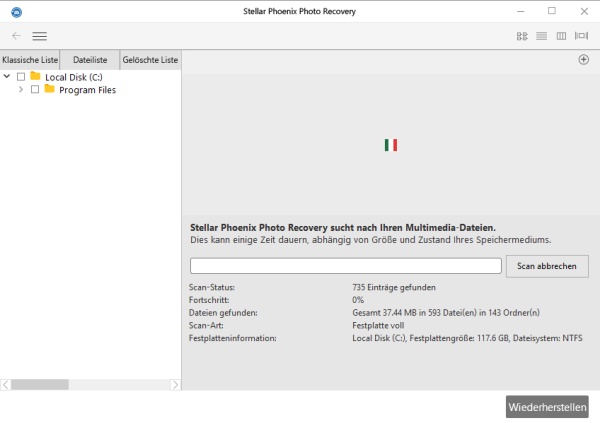Click the plus circle icon in preview pane
The image size is (600, 423).
tap(583, 60)
